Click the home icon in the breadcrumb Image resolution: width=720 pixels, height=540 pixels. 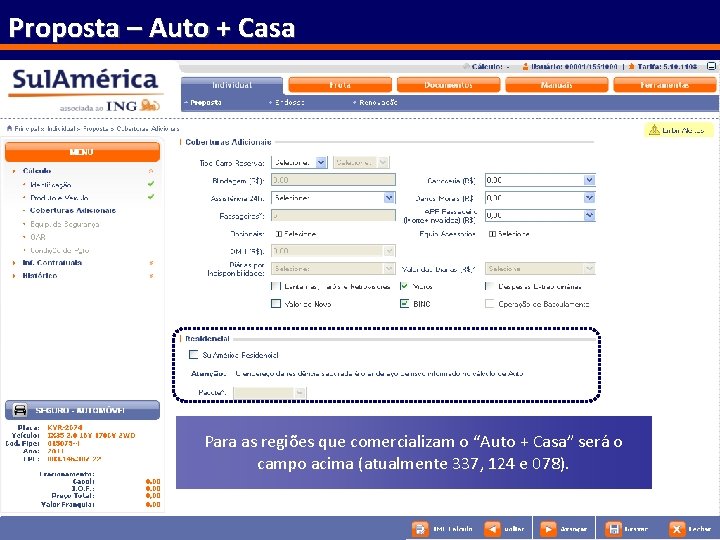9,128
